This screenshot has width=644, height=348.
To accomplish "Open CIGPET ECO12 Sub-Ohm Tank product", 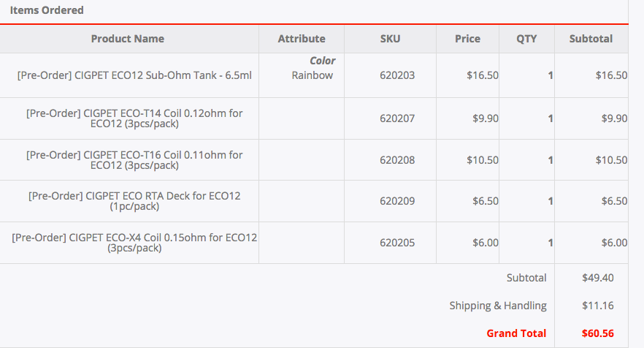I will [134, 75].
